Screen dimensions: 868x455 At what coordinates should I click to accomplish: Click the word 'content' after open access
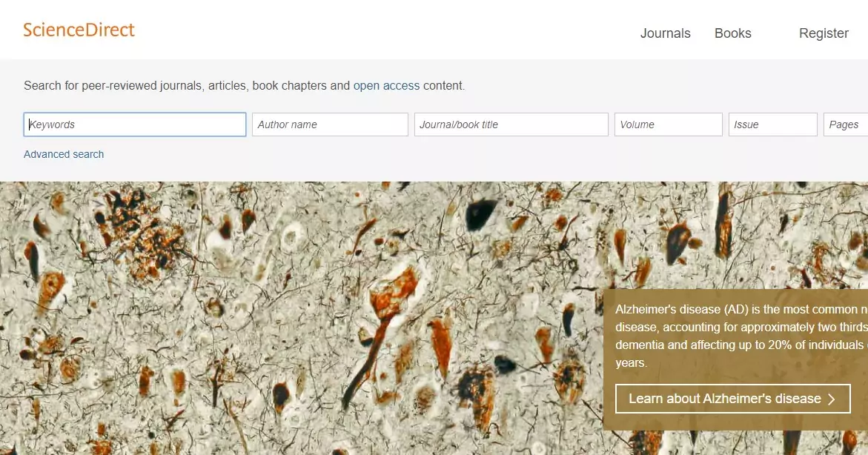tap(443, 86)
